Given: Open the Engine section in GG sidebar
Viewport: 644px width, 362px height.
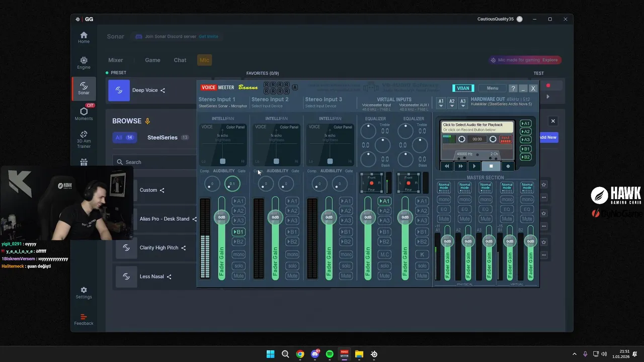Looking at the screenshot, I should (x=84, y=63).
